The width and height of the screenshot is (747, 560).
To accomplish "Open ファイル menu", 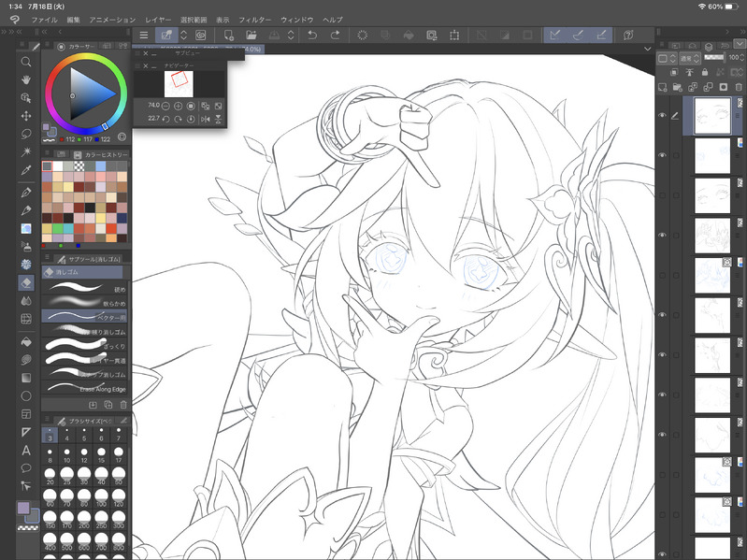I will pos(44,20).
